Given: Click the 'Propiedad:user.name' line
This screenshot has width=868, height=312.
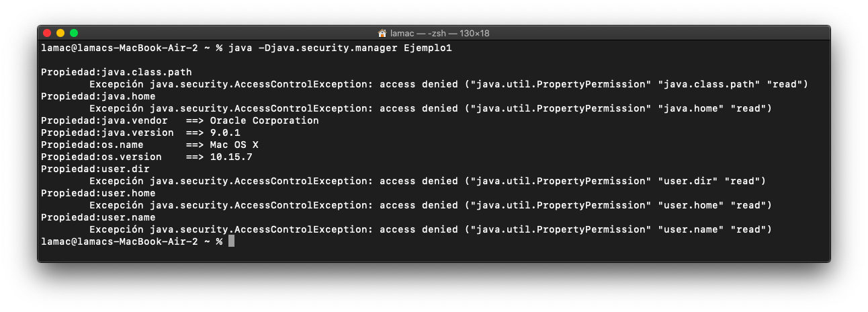Looking at the screenshot, I should coord(98,217).
